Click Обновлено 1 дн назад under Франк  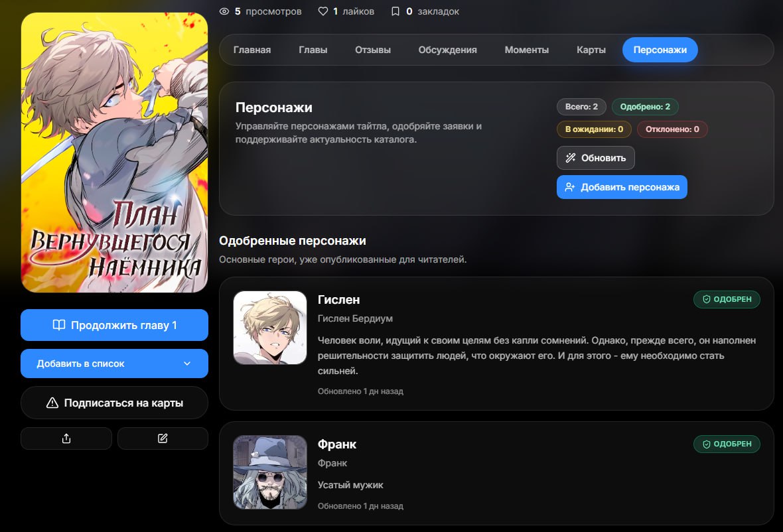360,506
